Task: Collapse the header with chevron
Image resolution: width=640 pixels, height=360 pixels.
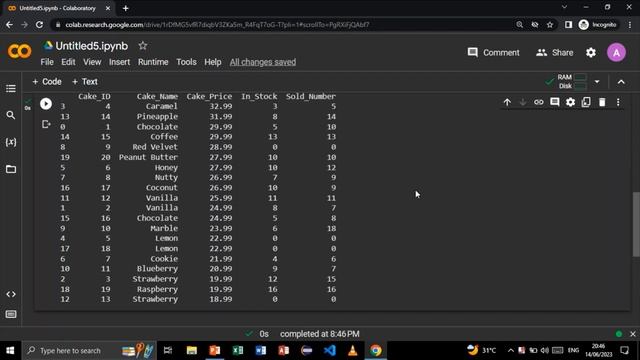Action: pos(621,82)
